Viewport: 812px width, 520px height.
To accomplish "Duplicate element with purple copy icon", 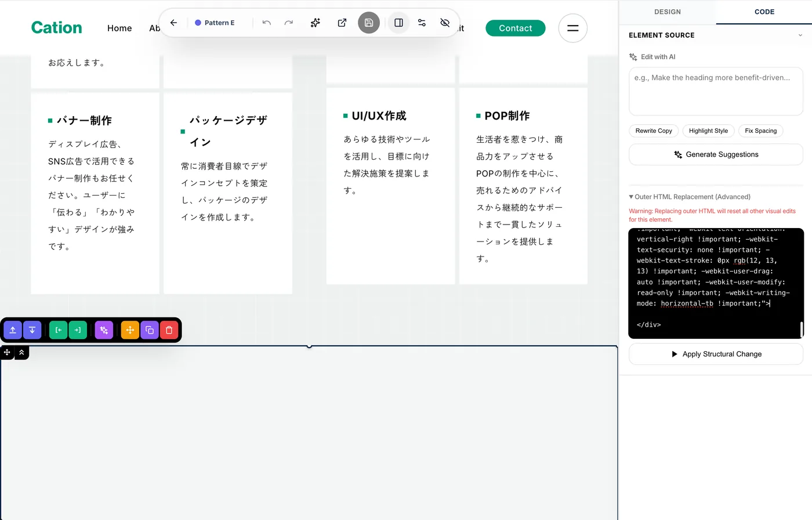I will click(150, 330).
